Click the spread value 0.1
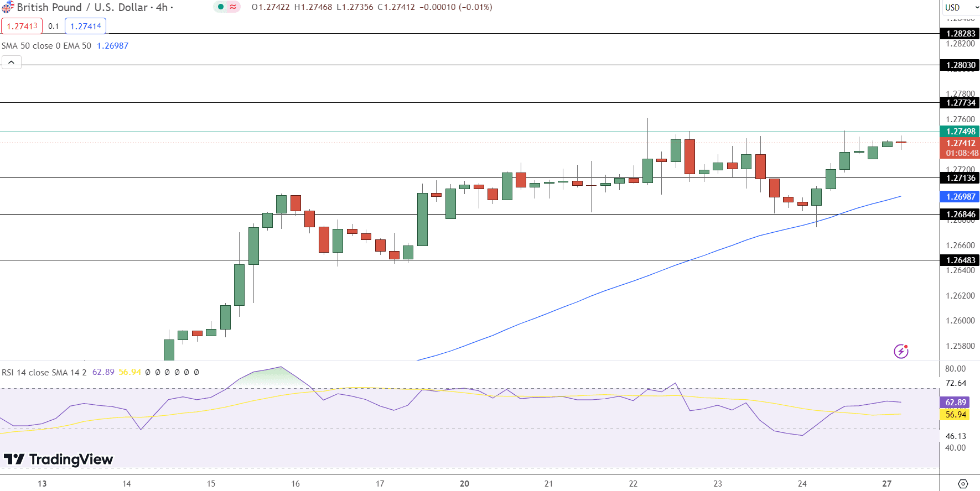 pos(54,26)
